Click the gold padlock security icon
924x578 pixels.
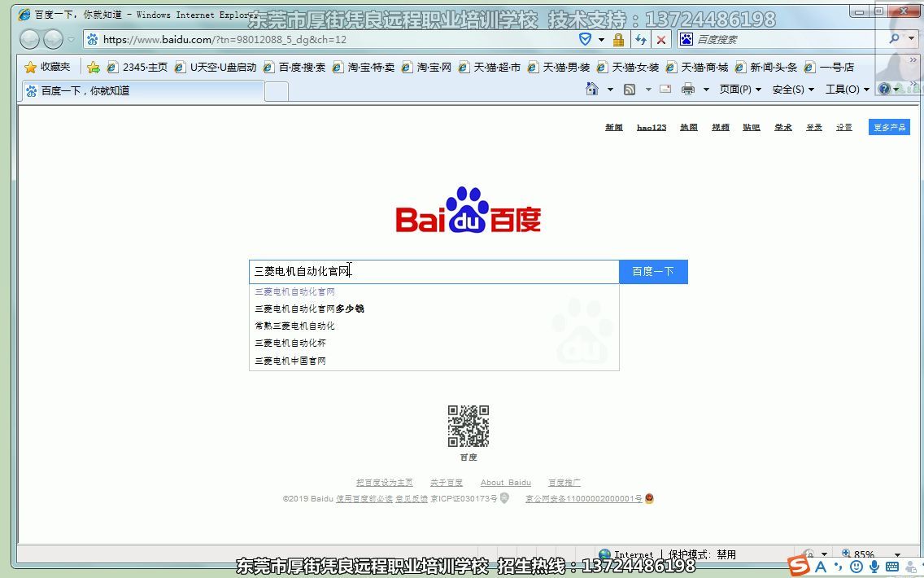[618, 40]
